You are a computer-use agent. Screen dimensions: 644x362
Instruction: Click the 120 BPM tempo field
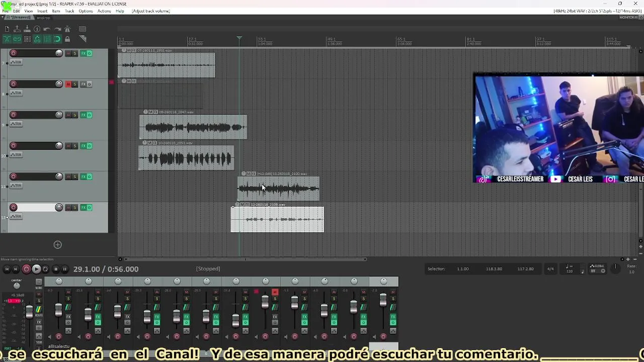tap(570, 271)
